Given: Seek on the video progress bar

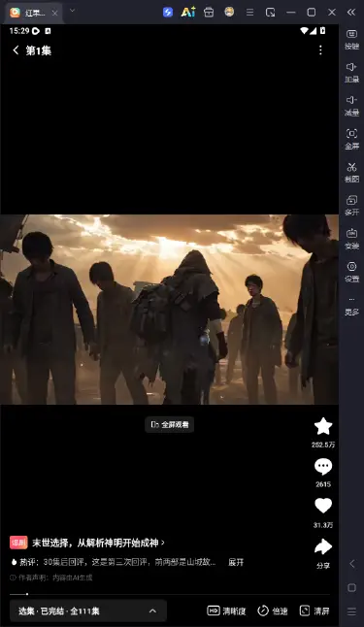Looking at the screenshot, I should (x=170, y=594).
